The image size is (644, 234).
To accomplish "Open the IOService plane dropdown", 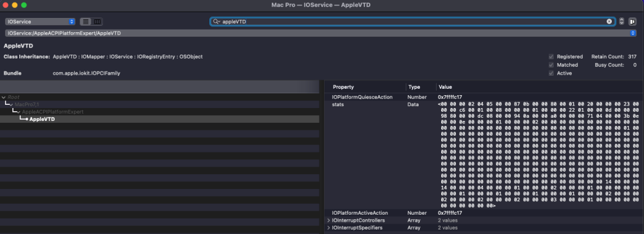I will tap(40, 22).
